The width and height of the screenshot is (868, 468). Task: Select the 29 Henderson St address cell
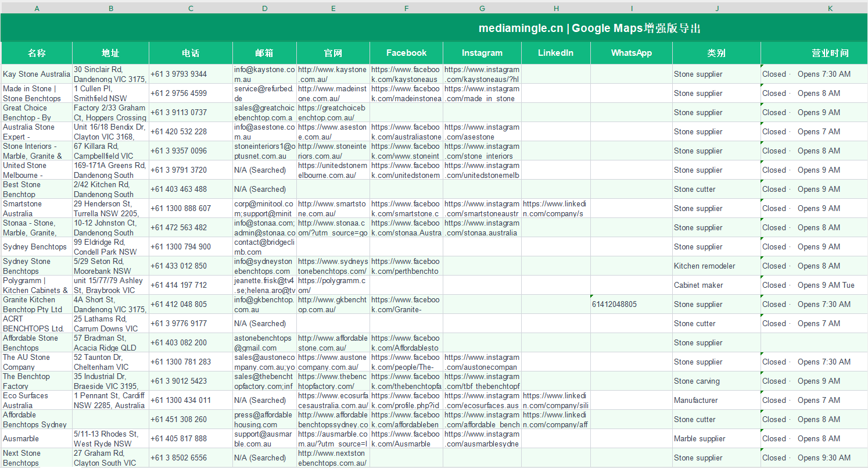110,208
